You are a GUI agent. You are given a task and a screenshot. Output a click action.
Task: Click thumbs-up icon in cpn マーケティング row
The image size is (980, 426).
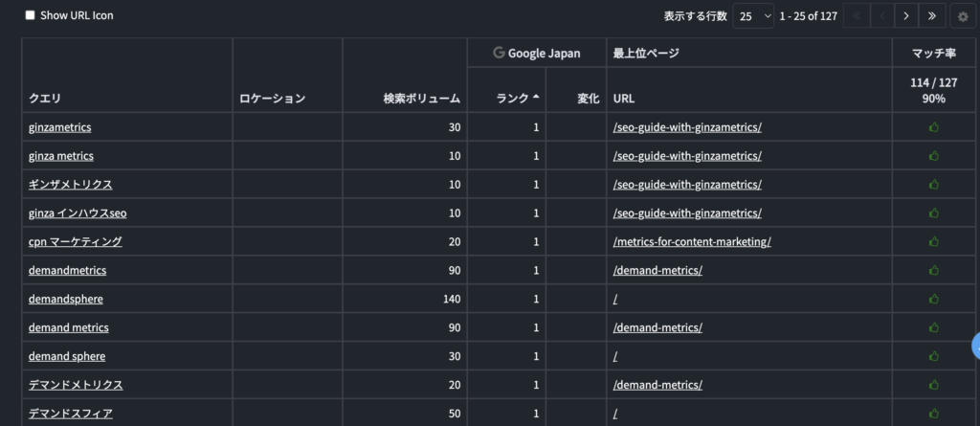pos(934,241)
